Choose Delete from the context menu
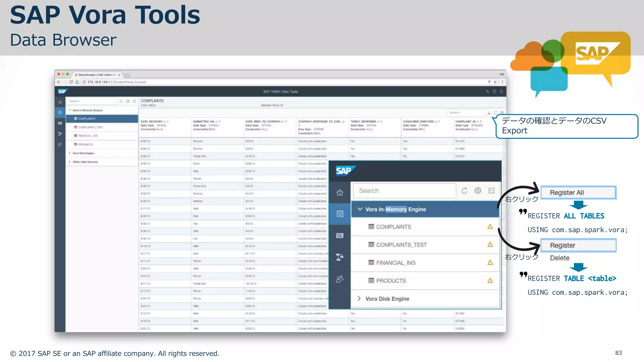 (560, 258)
